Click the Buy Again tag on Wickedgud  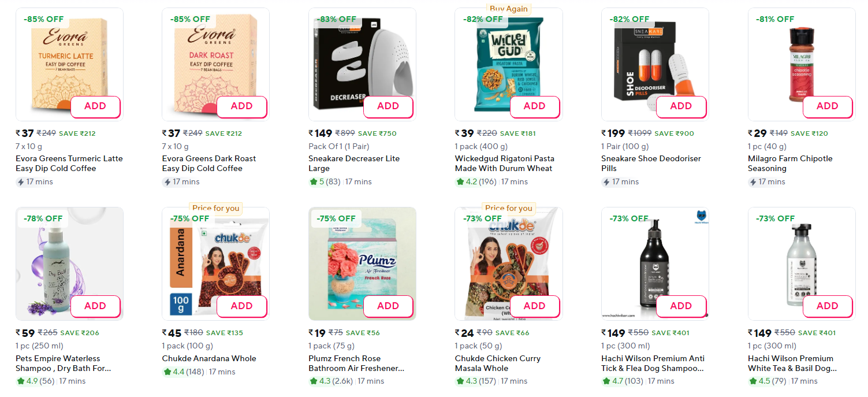click(508, 9)
